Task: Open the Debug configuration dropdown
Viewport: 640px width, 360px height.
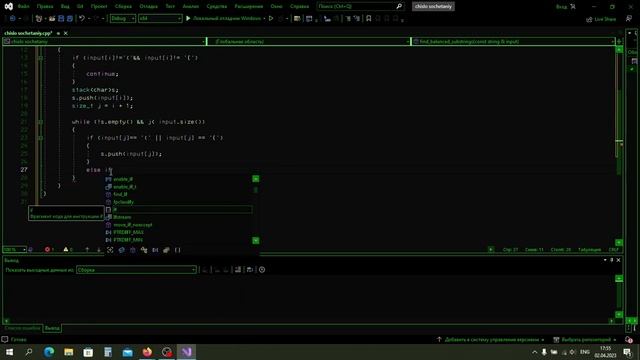Action: 123,18
